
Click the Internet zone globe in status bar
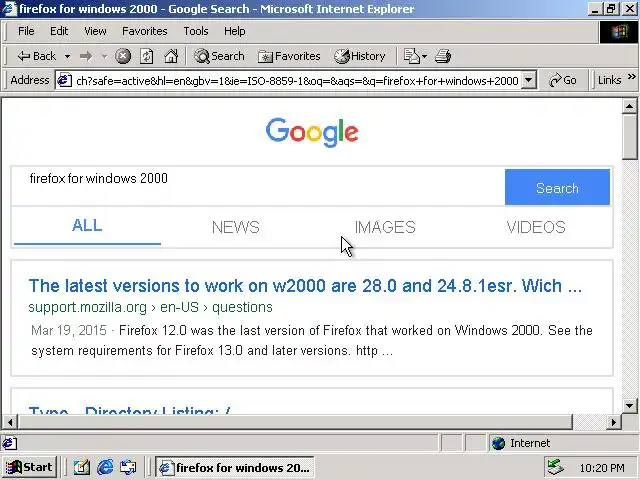[x=498, y=443]
